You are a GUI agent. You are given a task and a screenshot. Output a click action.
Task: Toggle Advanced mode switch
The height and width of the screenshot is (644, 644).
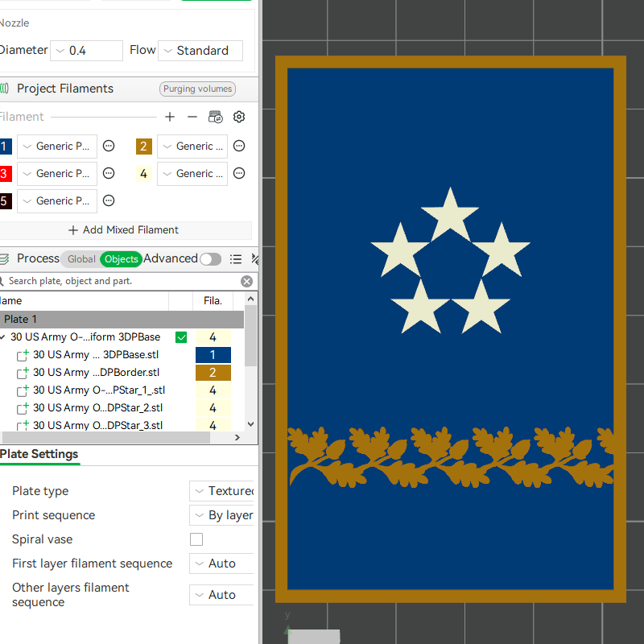pos(210,259)
